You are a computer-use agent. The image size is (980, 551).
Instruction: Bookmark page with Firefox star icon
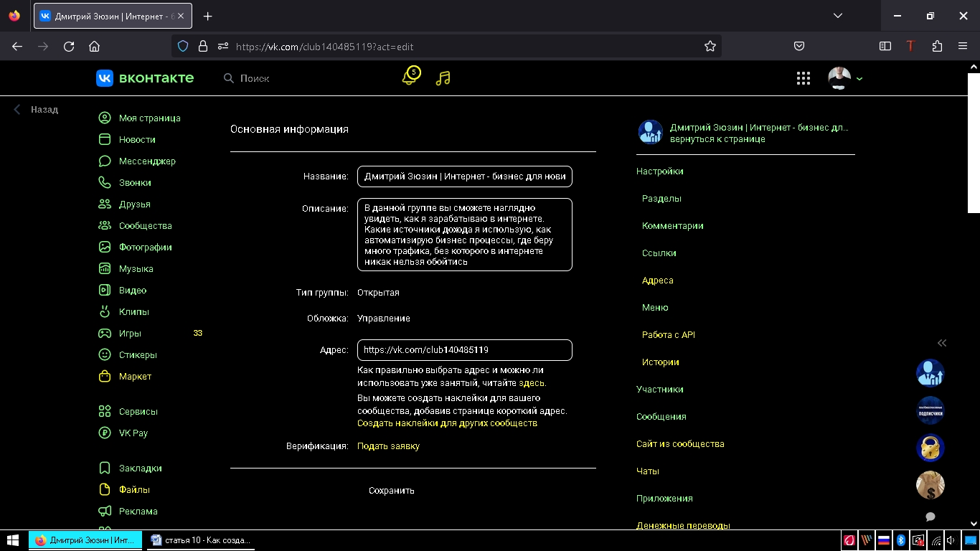point(710,46)
